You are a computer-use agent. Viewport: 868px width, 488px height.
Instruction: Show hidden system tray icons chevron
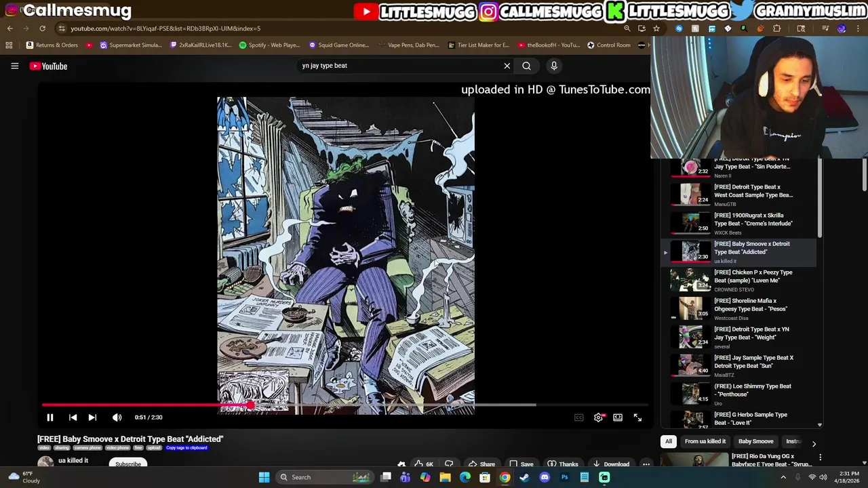pyautogui.click(x=783, y=477)
